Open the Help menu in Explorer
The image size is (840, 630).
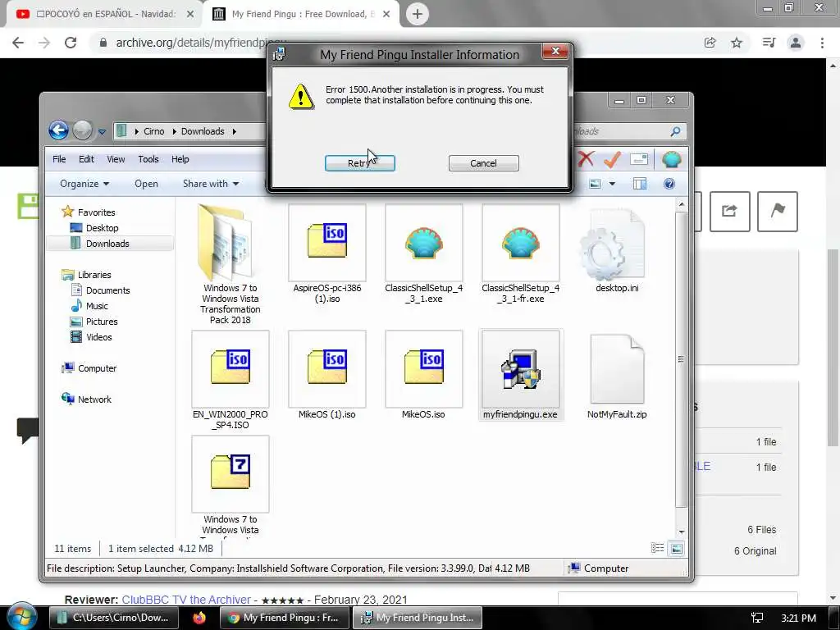click(x=180, y=159)
